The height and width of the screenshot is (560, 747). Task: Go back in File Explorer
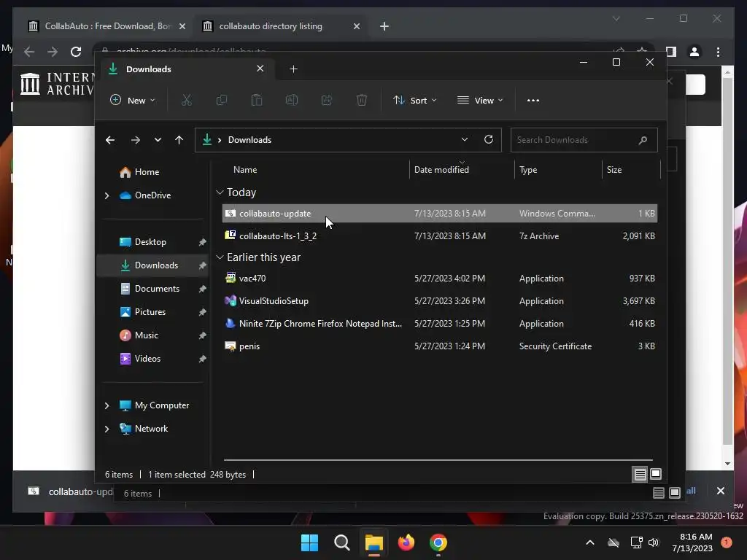coord(110,140)
